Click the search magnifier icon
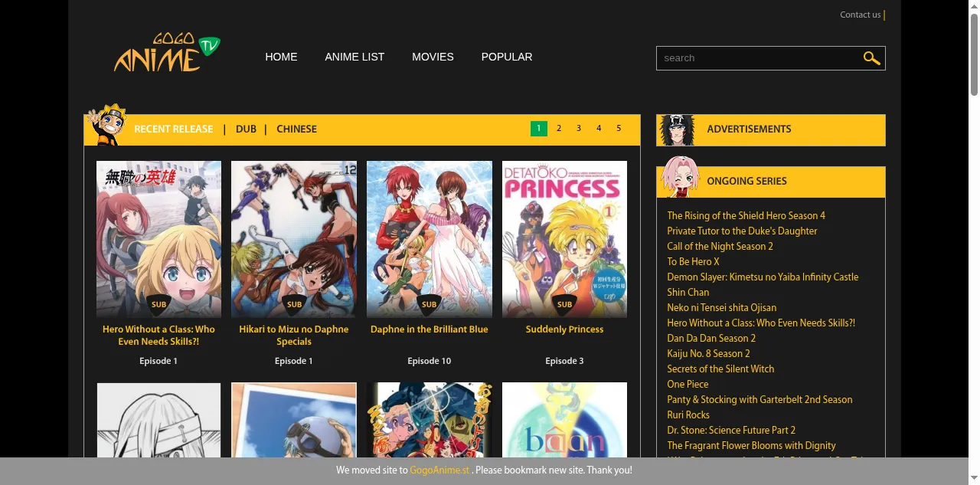Viewport: 980px width, 485px height. 871,58
